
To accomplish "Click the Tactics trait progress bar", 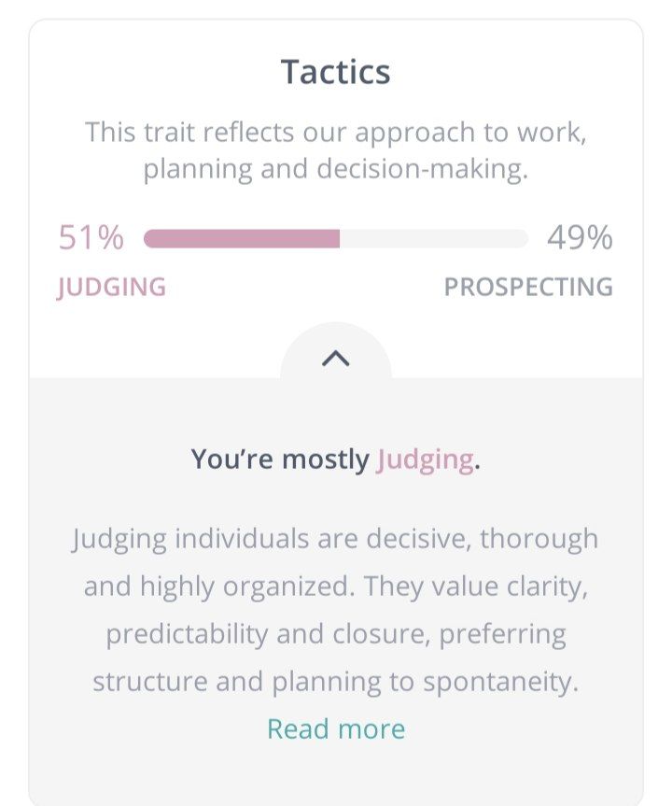I will (336, 239).
